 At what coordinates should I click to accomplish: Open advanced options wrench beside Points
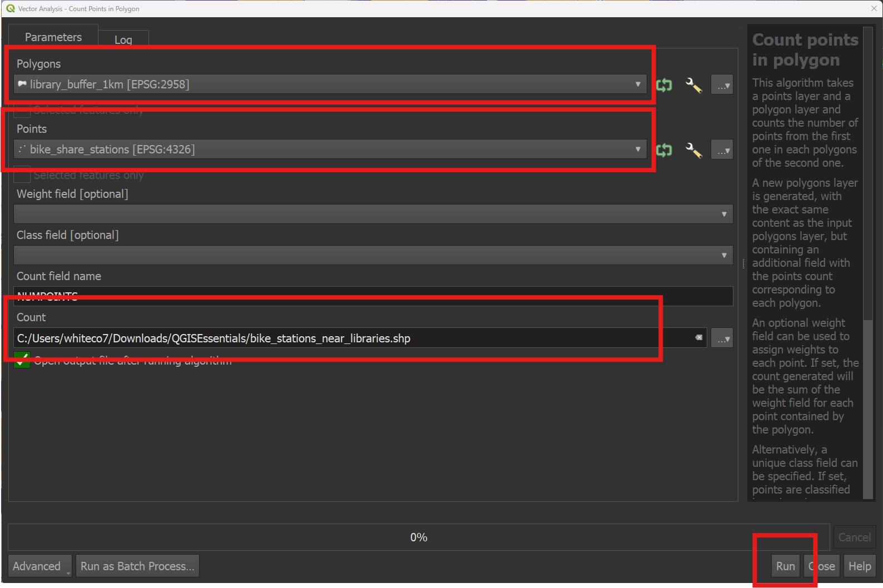click(693, 150)
